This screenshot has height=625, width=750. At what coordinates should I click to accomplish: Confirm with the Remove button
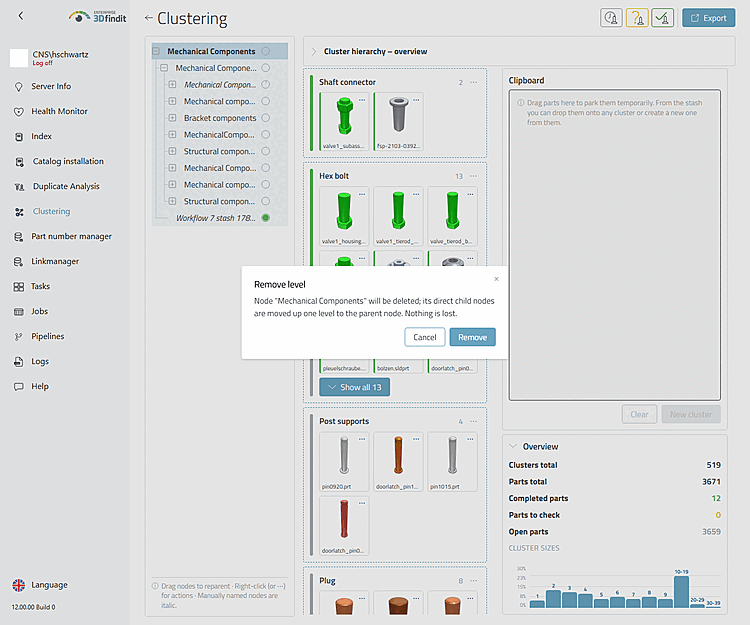pos(473,337)
